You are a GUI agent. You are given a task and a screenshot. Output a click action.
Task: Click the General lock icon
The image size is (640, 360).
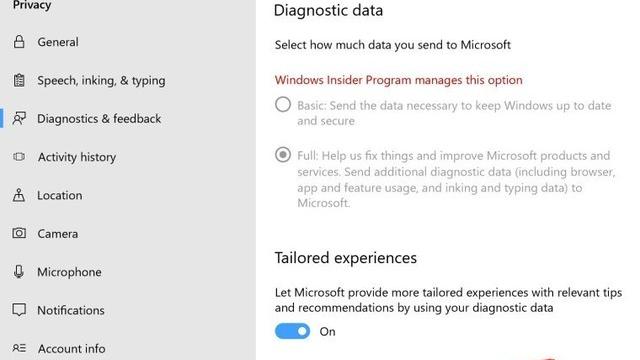tap(19, 42)
